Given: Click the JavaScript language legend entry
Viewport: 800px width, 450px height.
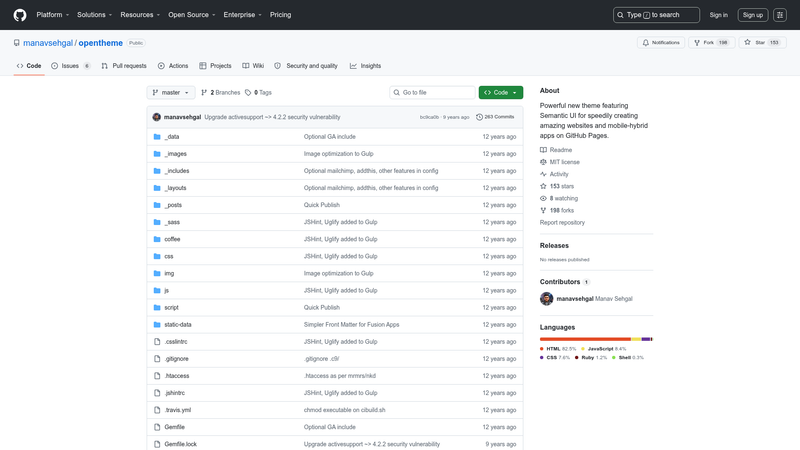Looking at the screenshot, I should [x=604, y=349].
